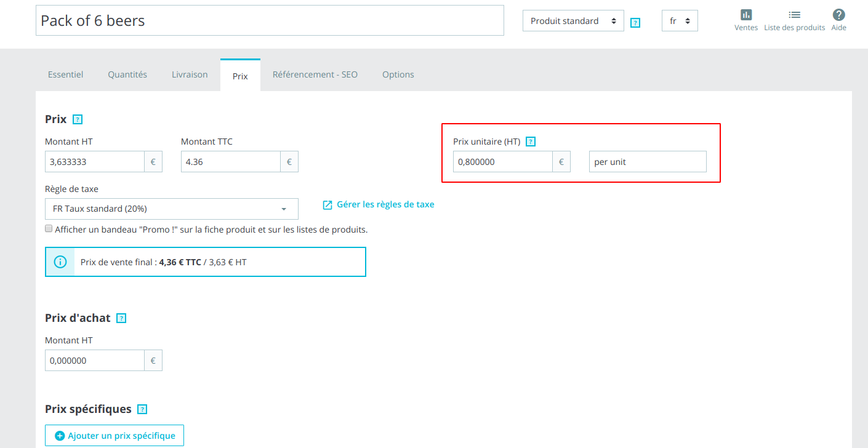This screenshot has width=868, height=448.
Task: Open the fr language dropdown
Action: pos(680,21)
